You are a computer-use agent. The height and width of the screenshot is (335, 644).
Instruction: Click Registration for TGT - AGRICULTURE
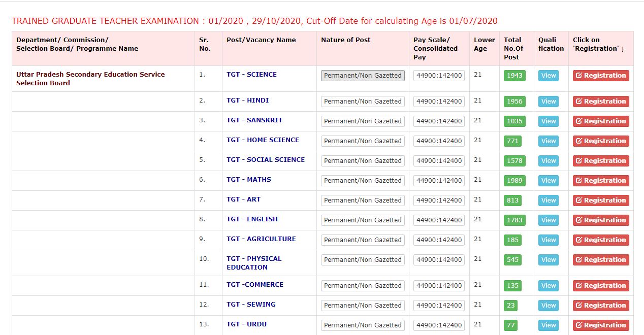pos(601,240)
